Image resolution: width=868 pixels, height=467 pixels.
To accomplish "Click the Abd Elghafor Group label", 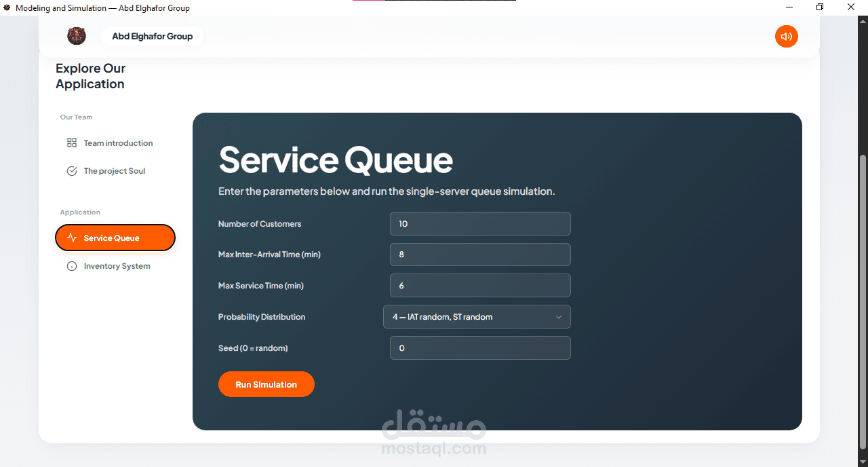I will click(153, 37).
